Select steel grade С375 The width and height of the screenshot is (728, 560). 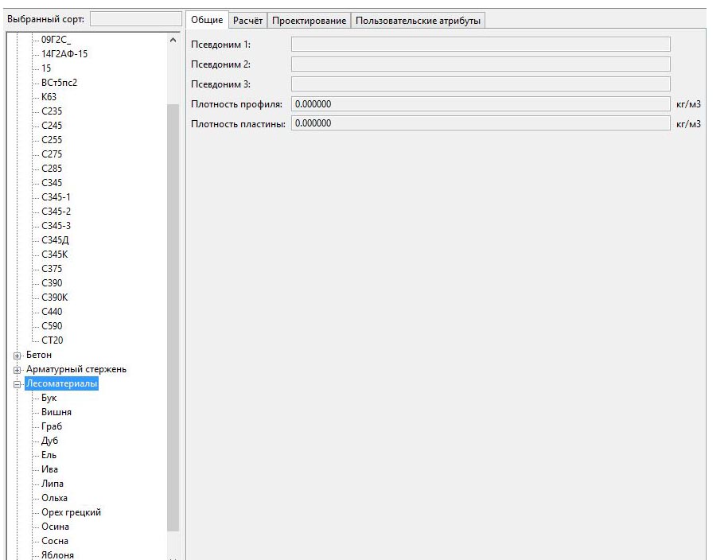click(x=52, y=269)
